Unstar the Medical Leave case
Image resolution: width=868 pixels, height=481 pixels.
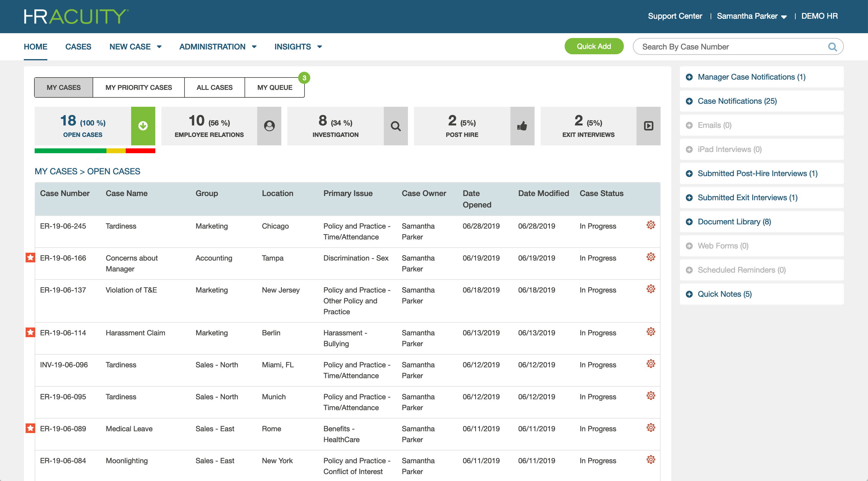point(30,429)
